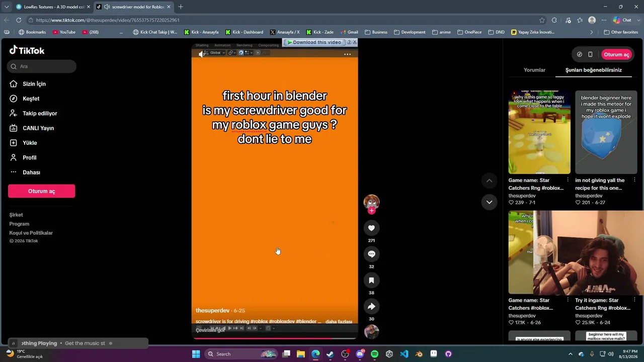Image resolution: width=644 pixels, height=362 pixels.
Task: Open the comments bubble icon showing 32
Action: [x=371, y=254]
